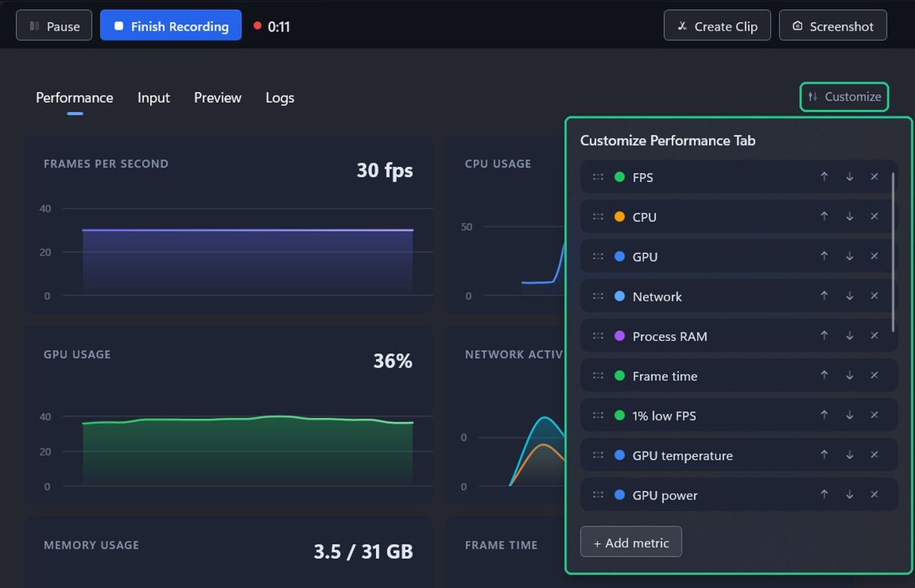
Task: Click the 0:11 recording timer
Action: [x=278, y=27]
